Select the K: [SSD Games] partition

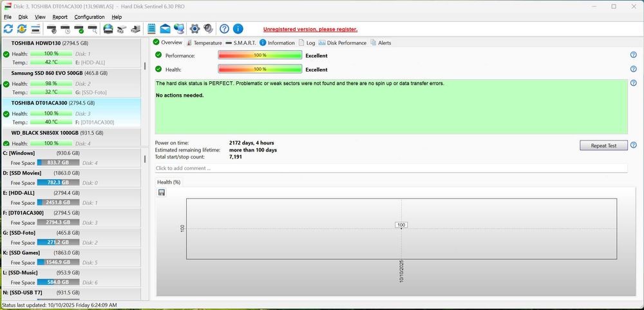(71, 257)
